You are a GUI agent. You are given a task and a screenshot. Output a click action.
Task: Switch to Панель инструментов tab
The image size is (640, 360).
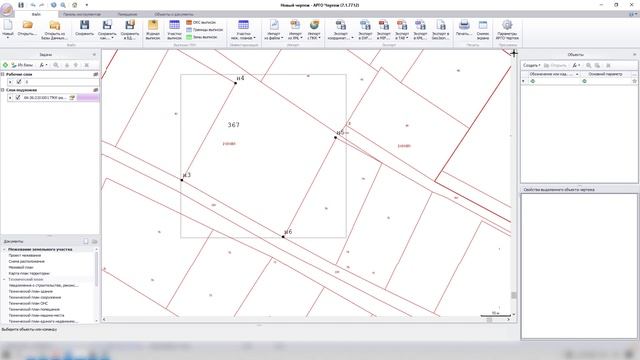click(82, 14)
